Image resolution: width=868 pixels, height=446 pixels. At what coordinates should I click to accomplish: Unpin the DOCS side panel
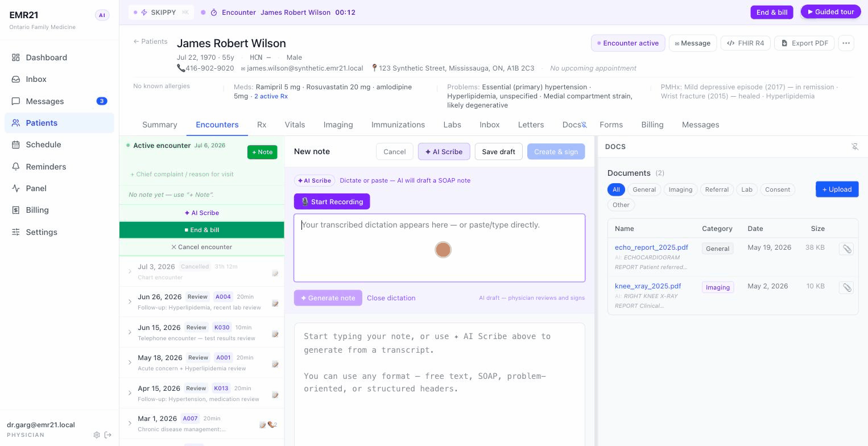tap(854, 147)
